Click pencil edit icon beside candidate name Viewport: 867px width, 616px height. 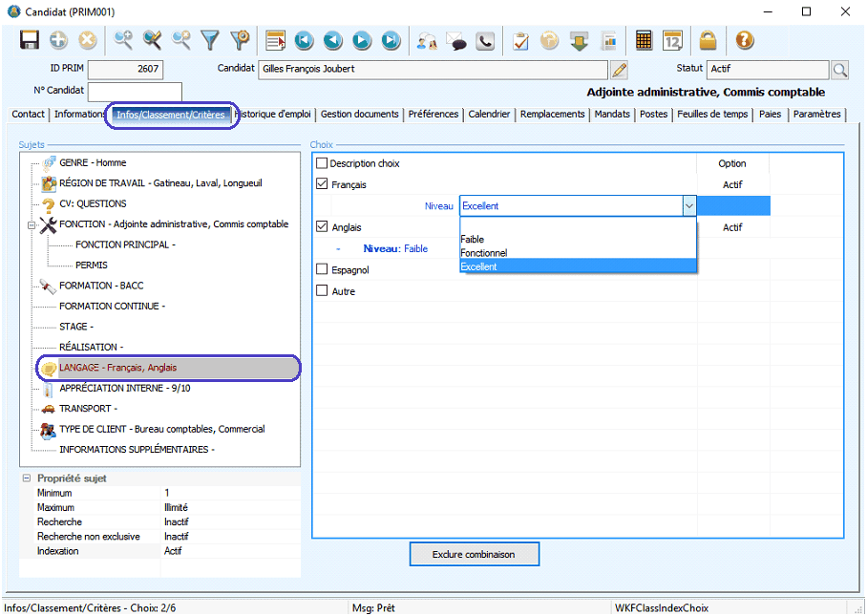click(x=619, y=70)
